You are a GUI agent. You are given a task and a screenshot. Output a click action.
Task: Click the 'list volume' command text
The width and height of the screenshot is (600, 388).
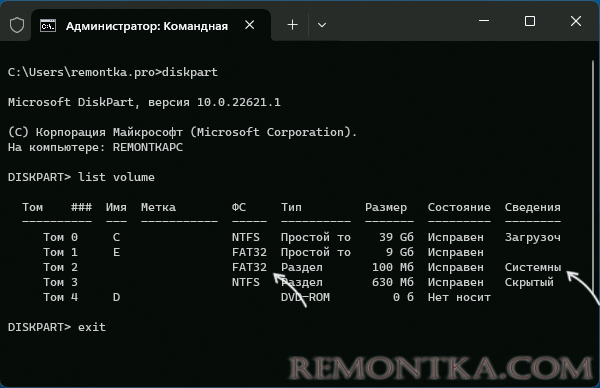pyautogui.click(x=116, y=177)
